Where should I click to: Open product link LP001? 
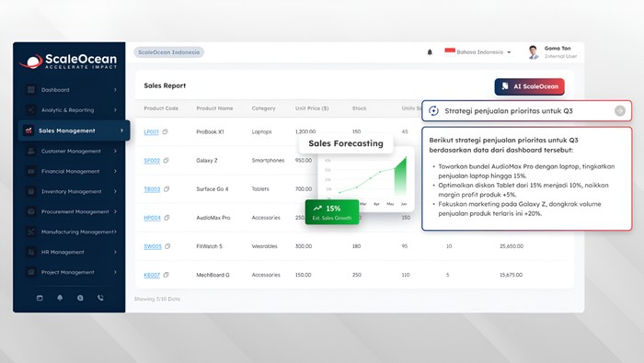click(x=151, y=131)
